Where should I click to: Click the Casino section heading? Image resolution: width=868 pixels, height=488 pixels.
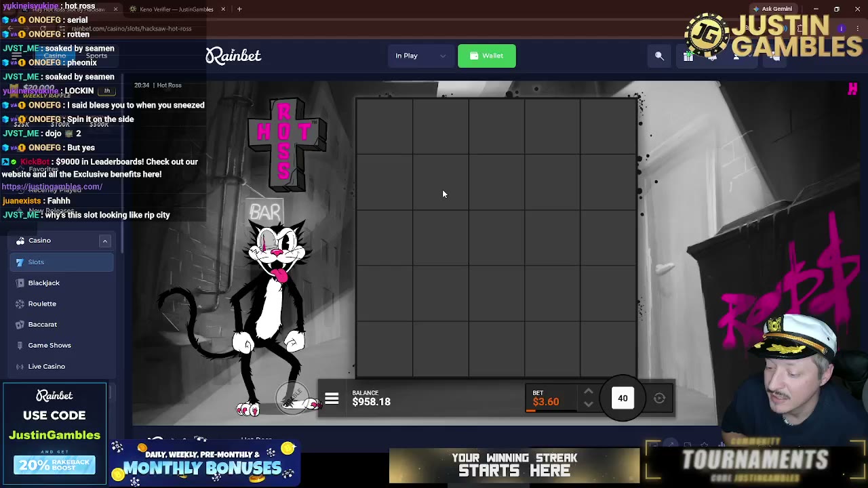pos(39,240)
